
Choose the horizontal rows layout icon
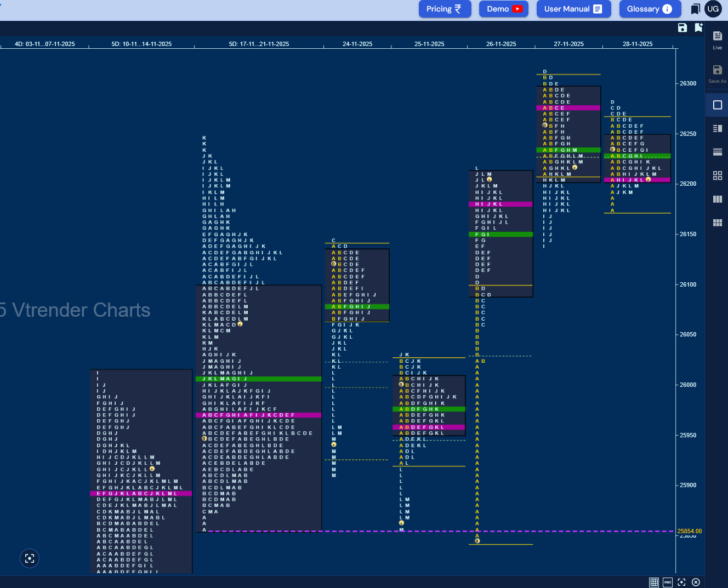click(717, 152)
